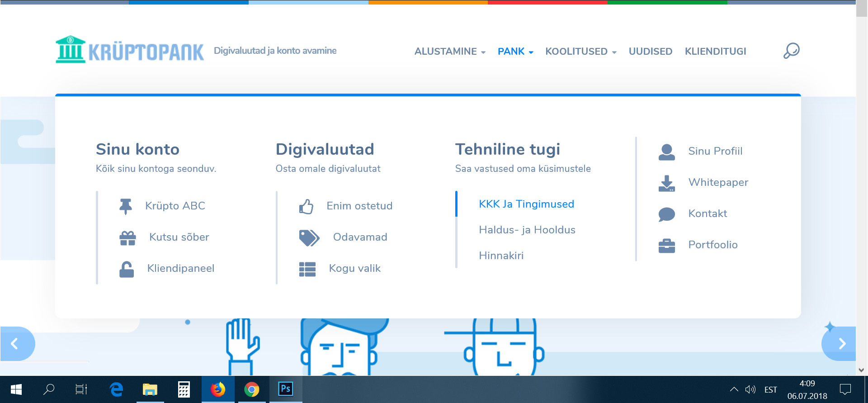
Task: Open KKK Ja Tingimused link
Action: click(x=526, y=204)
